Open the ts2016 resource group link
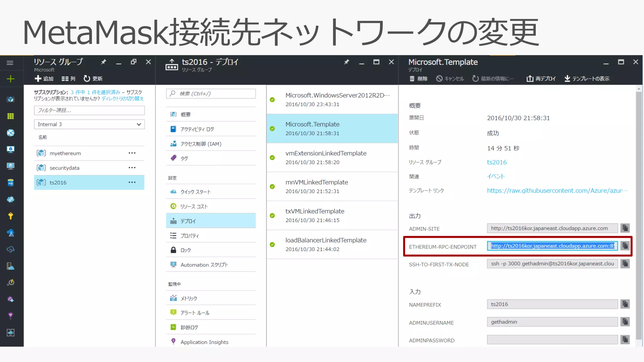The image size is (644, 362). coord(497,162)
